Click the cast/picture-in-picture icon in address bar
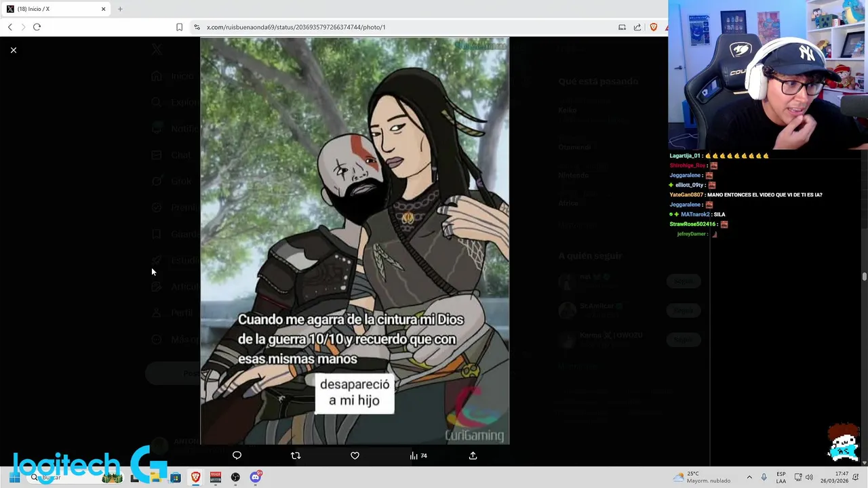 click(622, 27)
